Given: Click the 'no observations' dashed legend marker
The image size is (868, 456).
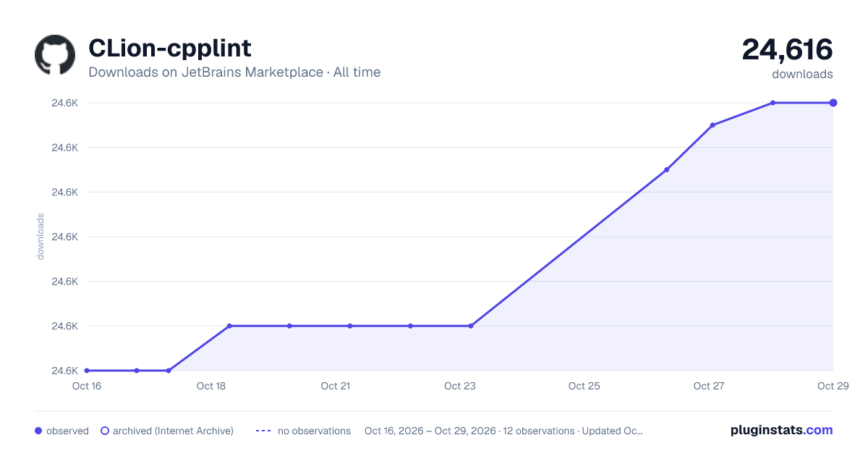Looking at the screenshot, I should (263, 431).
